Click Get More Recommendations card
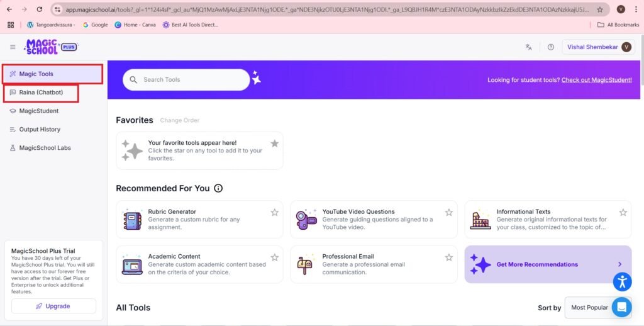Screen dimensions: 644x326 coord(548,264)
